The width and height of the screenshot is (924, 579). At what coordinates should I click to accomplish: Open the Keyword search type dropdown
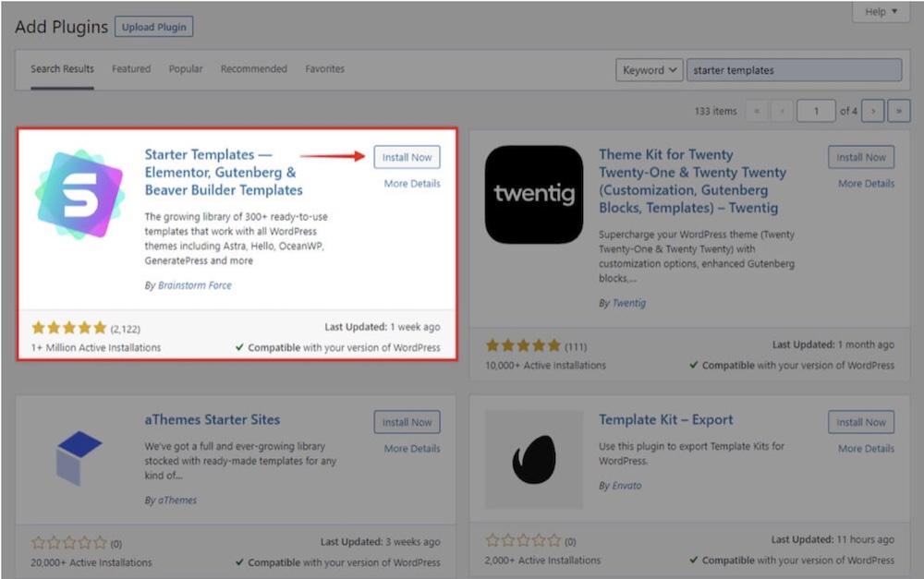650,70
